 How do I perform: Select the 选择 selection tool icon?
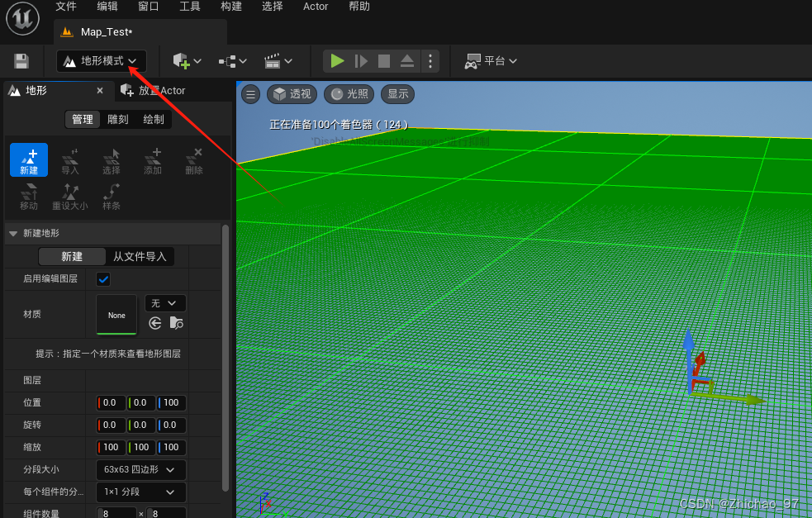[112, 160]
